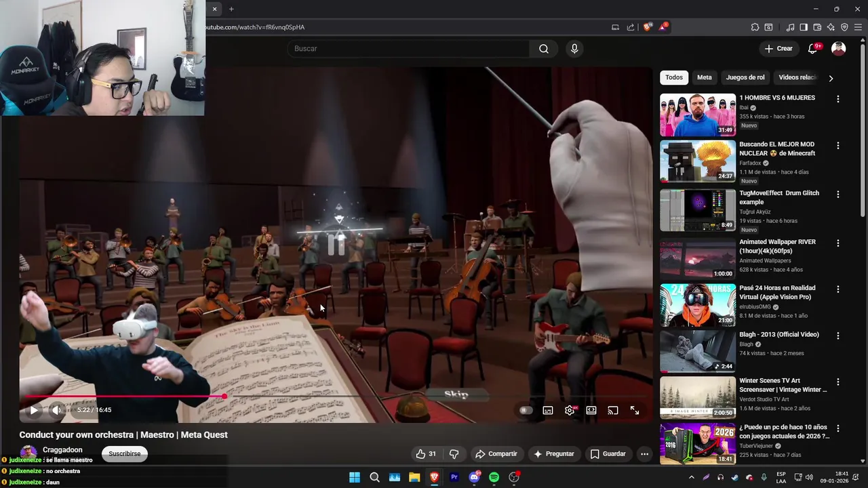
Task: Dislike the video
Action: tap(454, 454)
